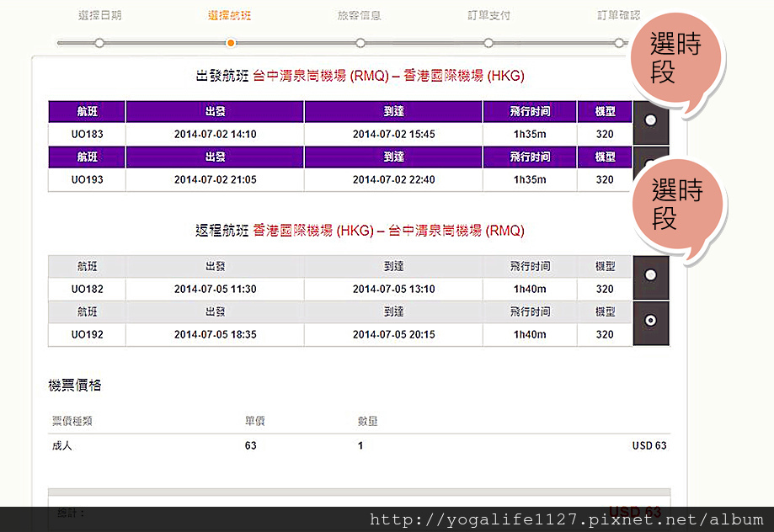Click the 訂單確認 step label

pyautogui.click(x=618, y=15)
